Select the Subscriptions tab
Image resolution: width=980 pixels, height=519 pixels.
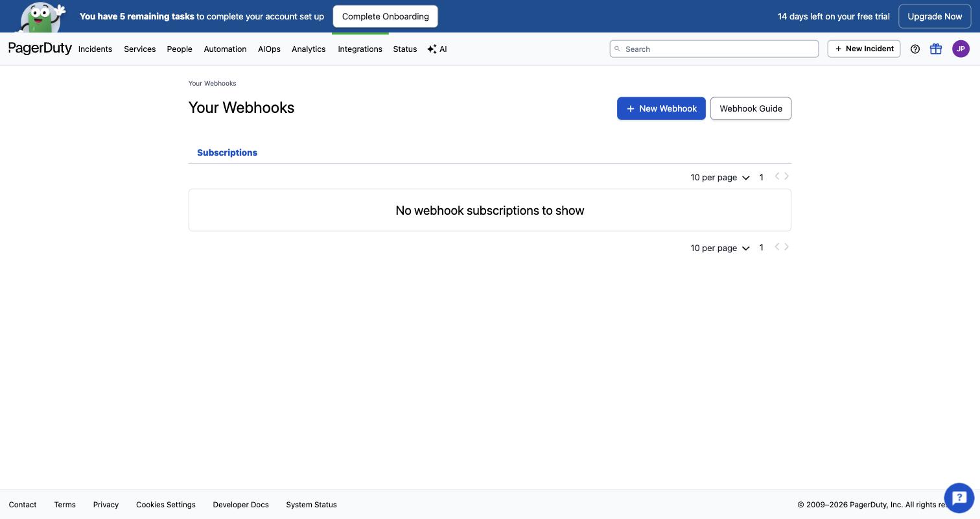227,152
